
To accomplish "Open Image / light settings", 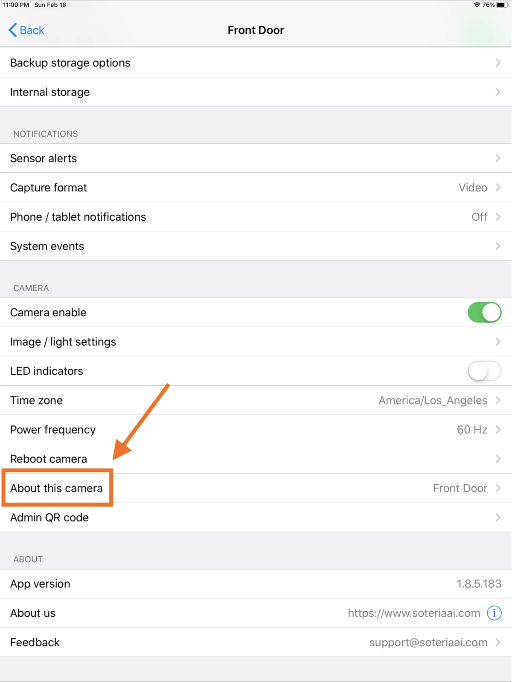I will (256, 342).
